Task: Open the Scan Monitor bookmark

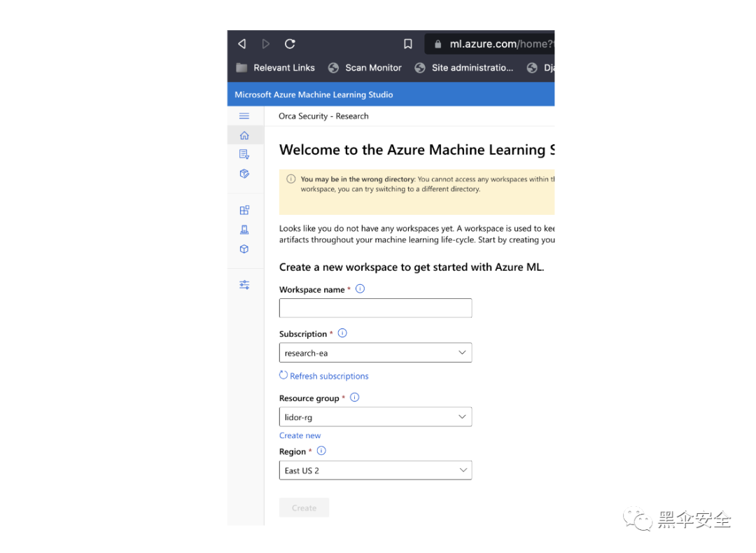Action: click(365, 68)
